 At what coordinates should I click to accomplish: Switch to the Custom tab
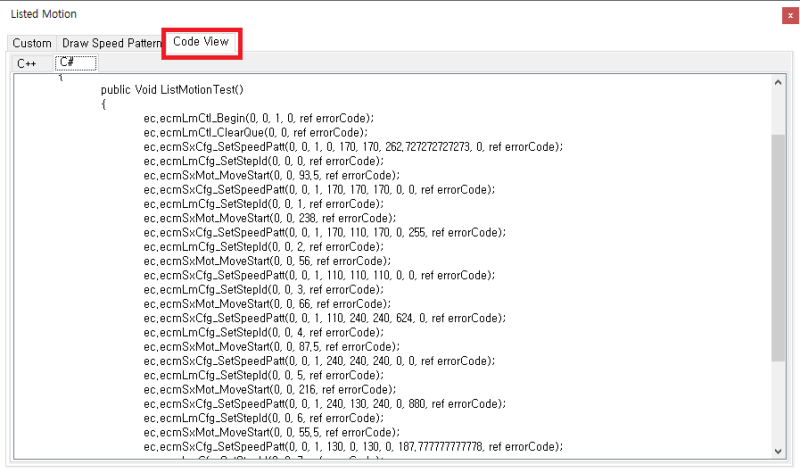point(32,43)
